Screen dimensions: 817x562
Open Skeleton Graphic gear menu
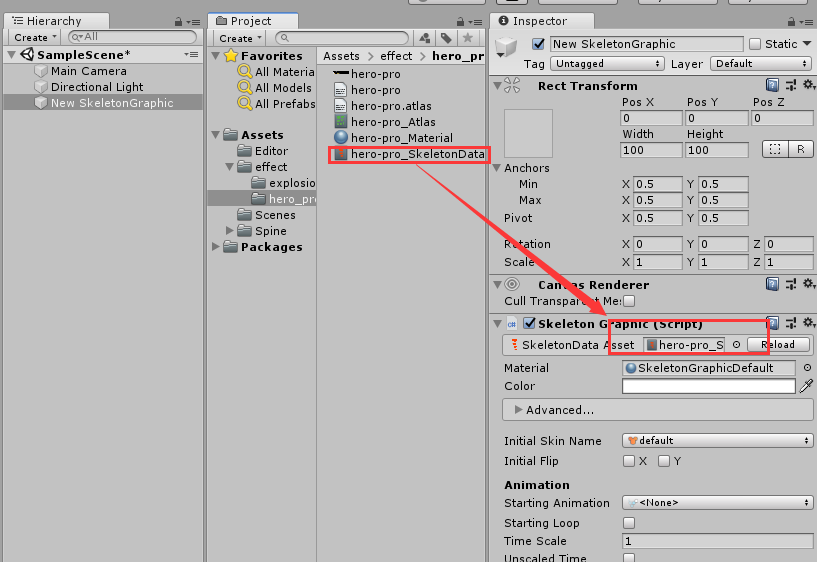point(809,323)
